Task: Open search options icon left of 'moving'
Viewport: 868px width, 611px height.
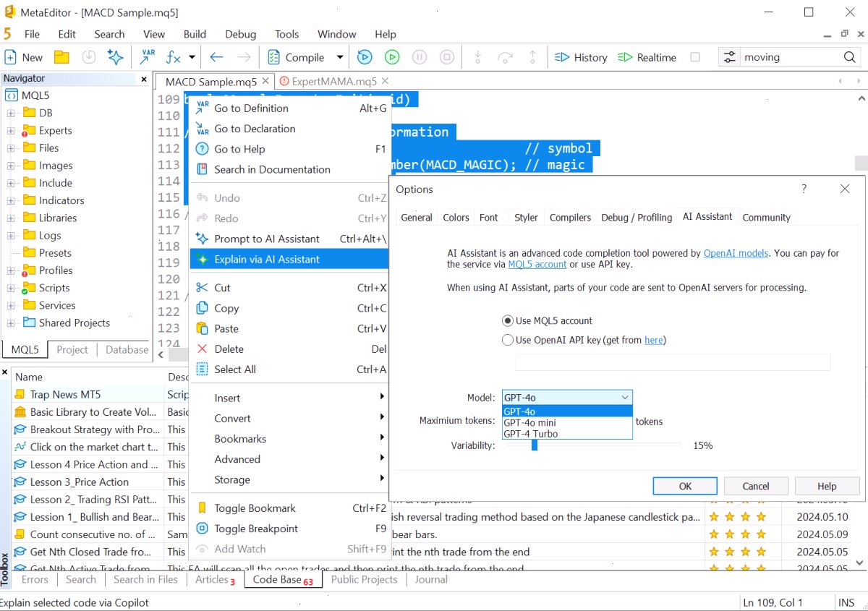Action: [730, 57]
